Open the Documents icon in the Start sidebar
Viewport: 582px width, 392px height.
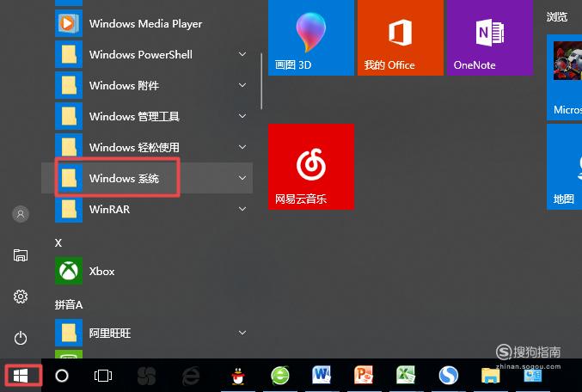(21, 255)
